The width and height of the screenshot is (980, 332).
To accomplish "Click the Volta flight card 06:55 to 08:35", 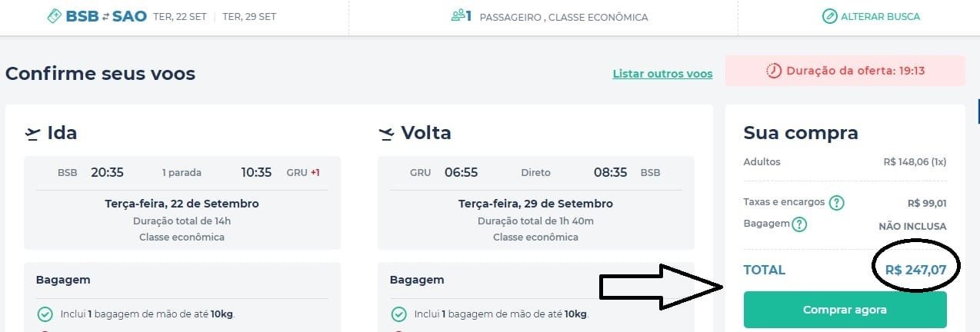I will 536,203.
